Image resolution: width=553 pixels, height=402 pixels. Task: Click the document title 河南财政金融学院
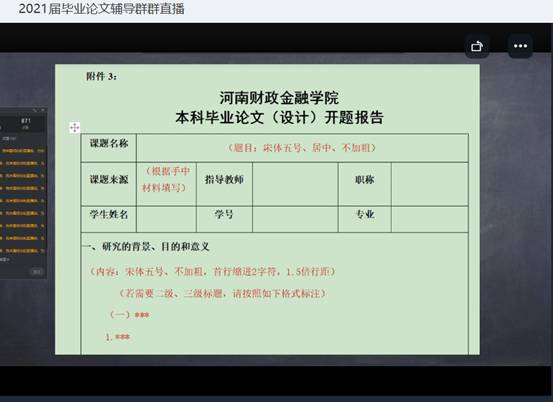pyautogui.click(x=279, y=98)
